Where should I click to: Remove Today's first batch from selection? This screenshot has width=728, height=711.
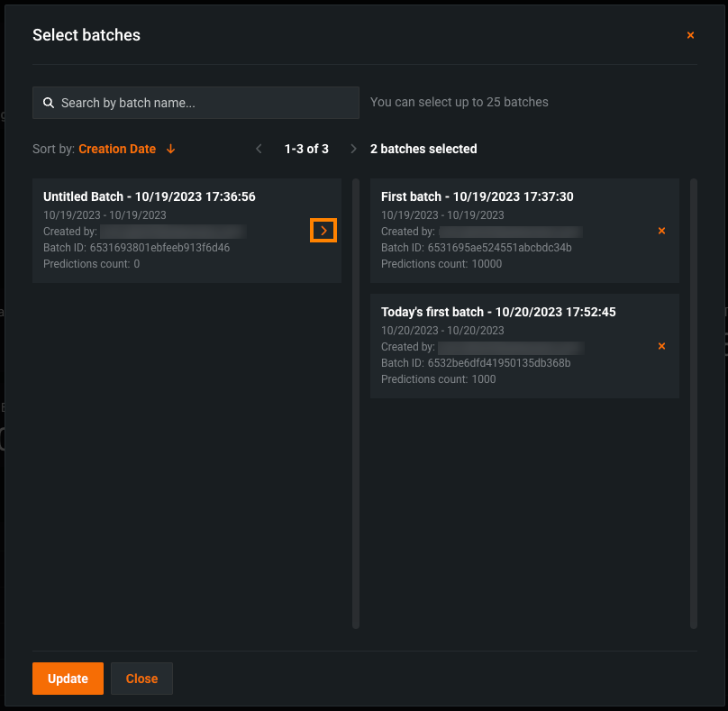click(661, 346)
